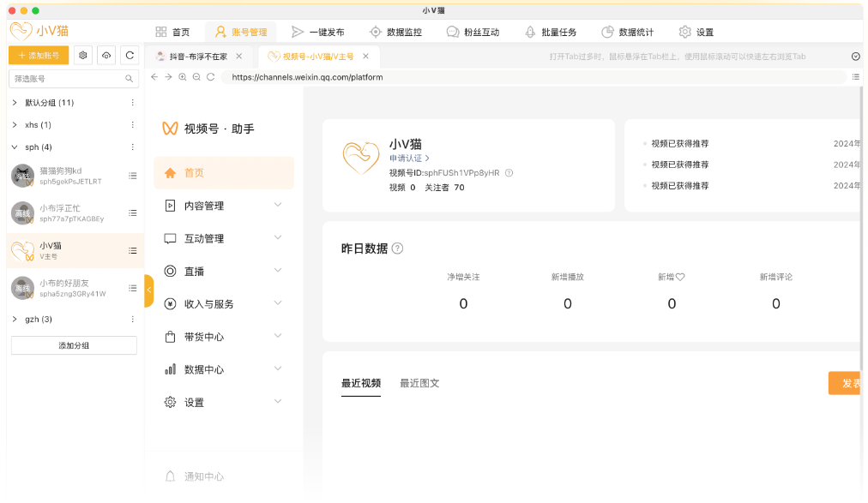
Task: Switch to the 抖音-布浮不在家 tab
Action: pyautogui.click(x=197, y=57)
